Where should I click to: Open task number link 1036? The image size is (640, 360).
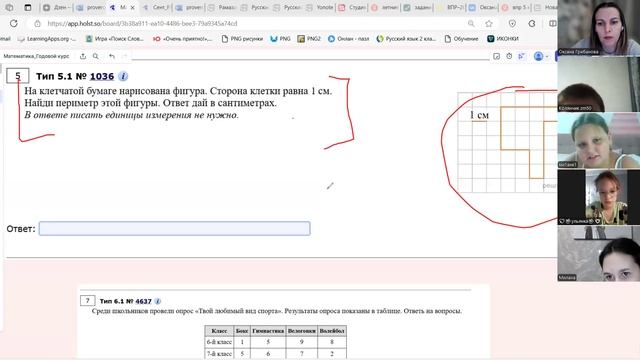click(102, 76)
